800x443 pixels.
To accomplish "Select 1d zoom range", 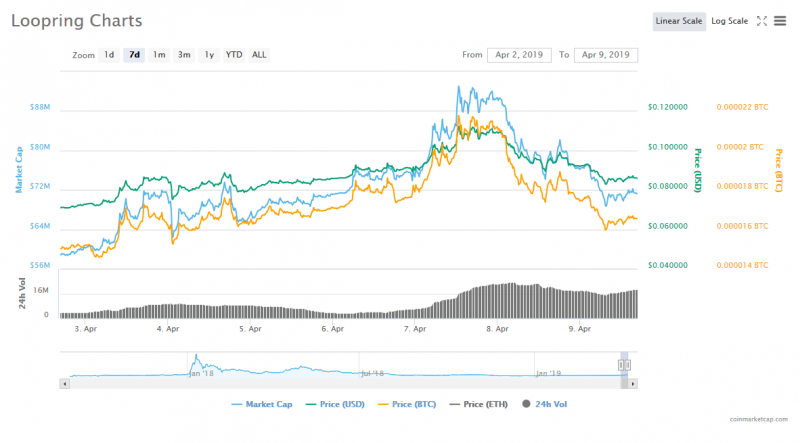I will 109,55.
